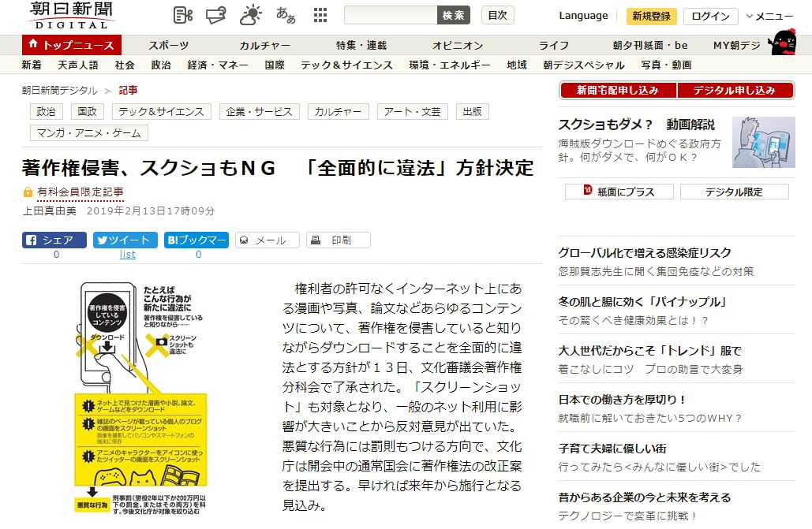Screen dimensions: 812x529
Task: Open the copyright infographic image
Action: [140, 399]
